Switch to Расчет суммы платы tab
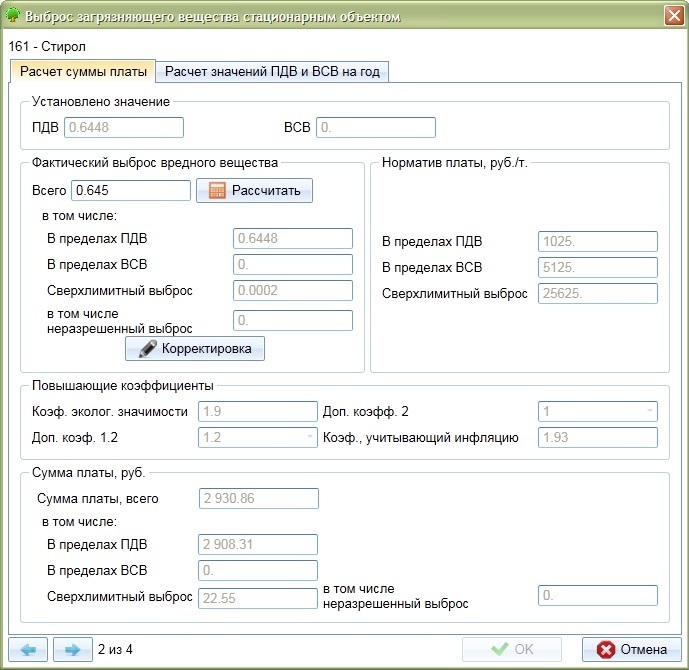Viewport: 689px width, 670px height. coord(83,72)
